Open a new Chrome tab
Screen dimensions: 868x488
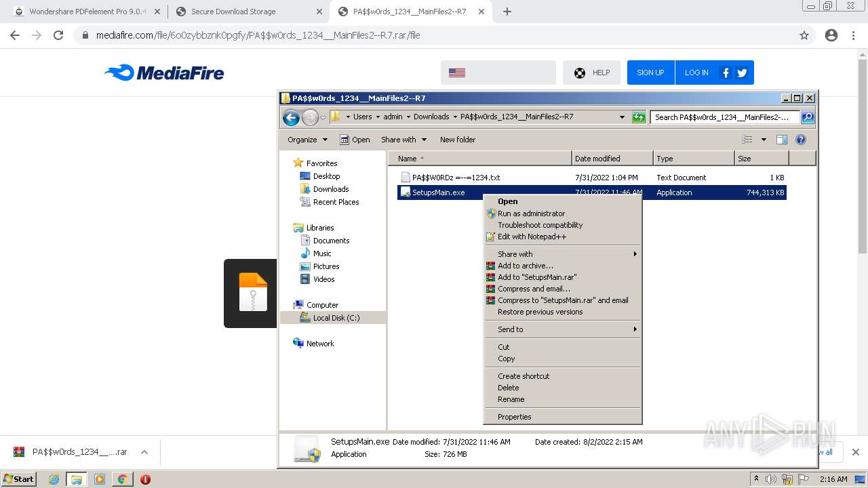click(507, 12)
